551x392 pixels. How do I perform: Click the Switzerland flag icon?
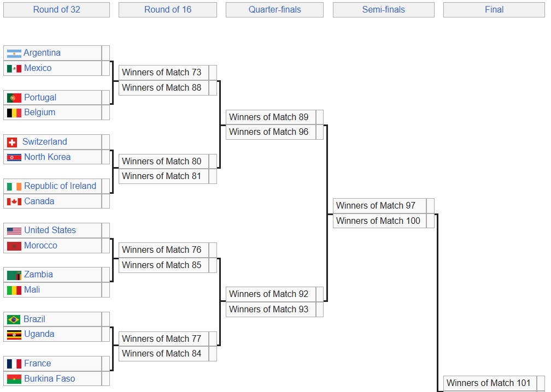point(12,142)
